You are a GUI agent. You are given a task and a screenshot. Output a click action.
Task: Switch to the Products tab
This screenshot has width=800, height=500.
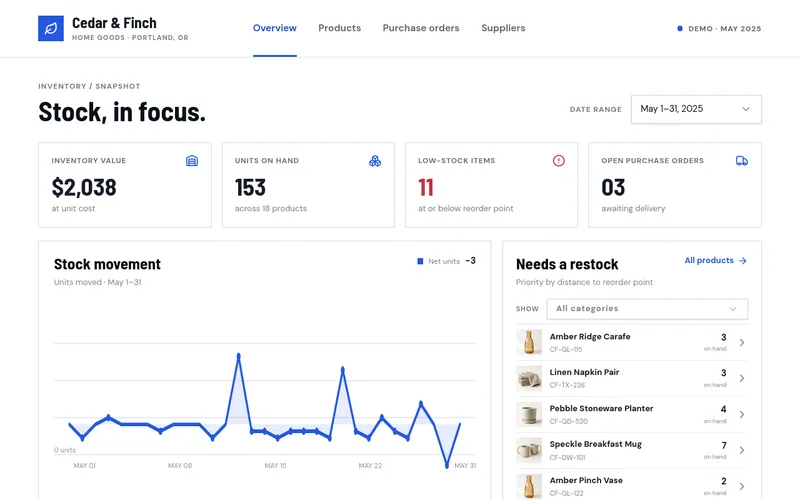(339, 28)
